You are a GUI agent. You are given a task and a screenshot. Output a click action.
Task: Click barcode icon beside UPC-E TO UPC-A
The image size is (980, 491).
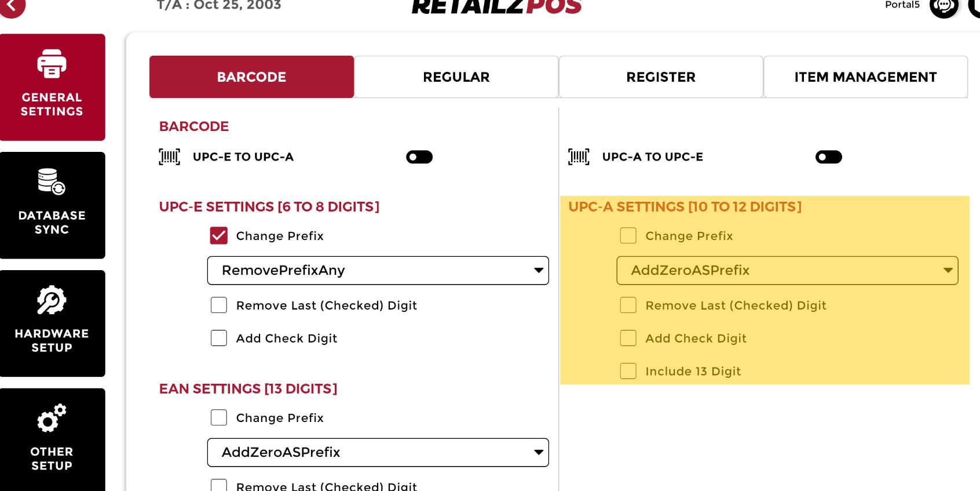pos(170,157)
